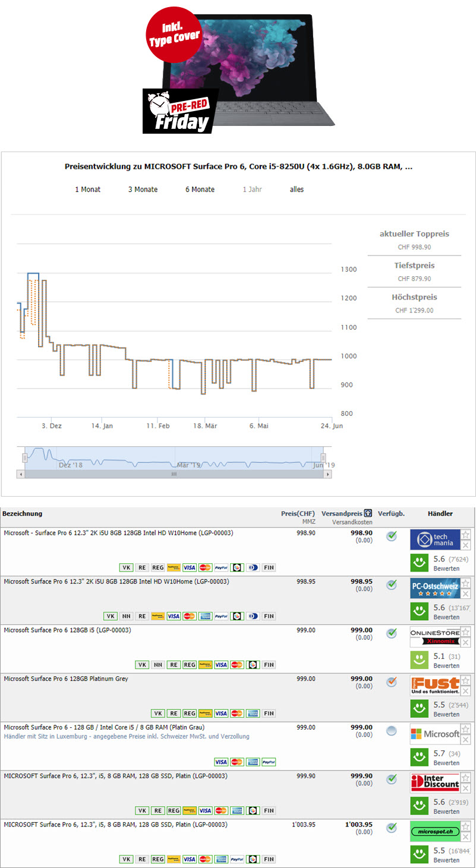This screenshot has width=476, height=868.
Task: Click left handle of chart range navigator
Action: click(x=25, y=457)
